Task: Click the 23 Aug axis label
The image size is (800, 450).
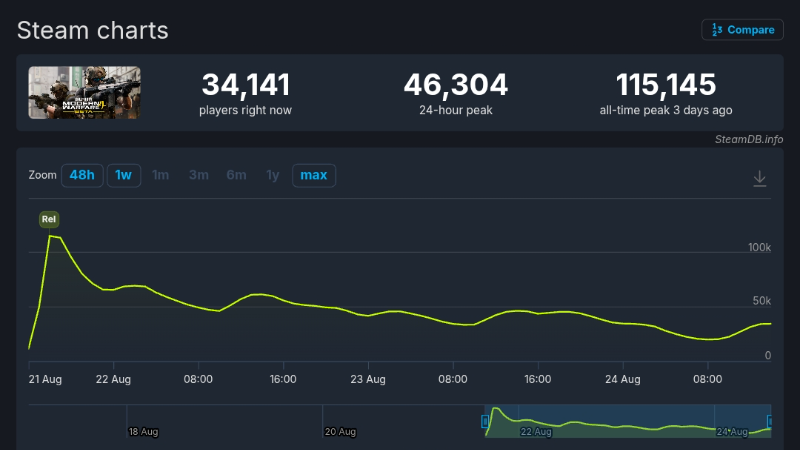Action: coord(368,379)
